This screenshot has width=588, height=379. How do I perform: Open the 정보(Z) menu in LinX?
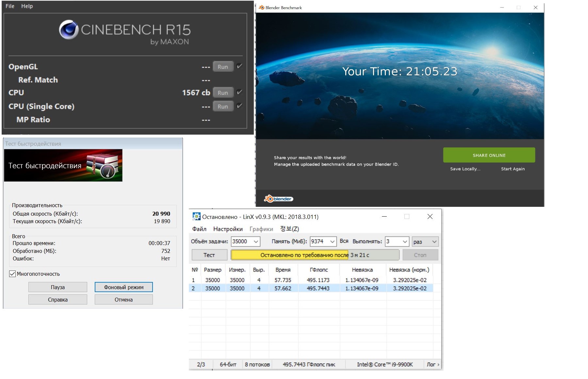[x=289, y=229]
